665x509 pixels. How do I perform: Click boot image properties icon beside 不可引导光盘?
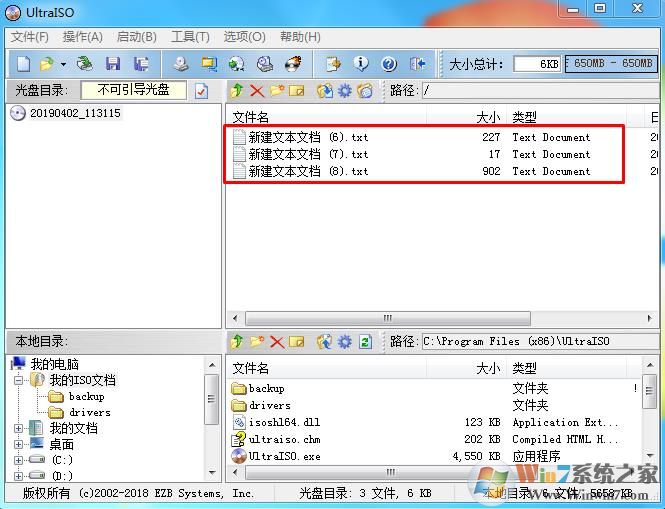click(201, 91)
